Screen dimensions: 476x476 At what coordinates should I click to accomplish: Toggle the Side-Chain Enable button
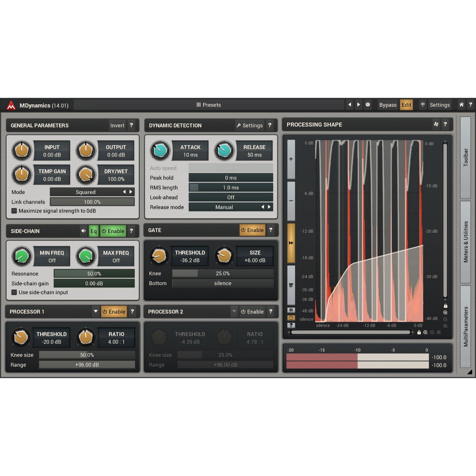113,231
